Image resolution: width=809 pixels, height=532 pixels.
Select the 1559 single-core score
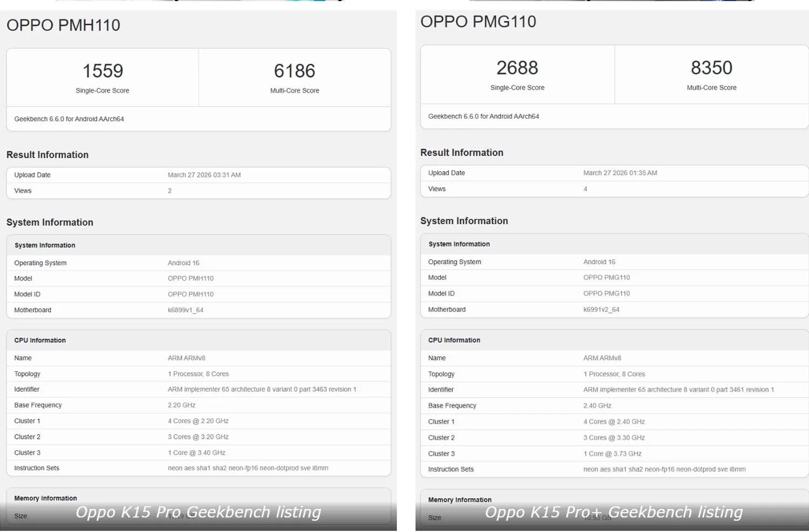coord(102,71)
